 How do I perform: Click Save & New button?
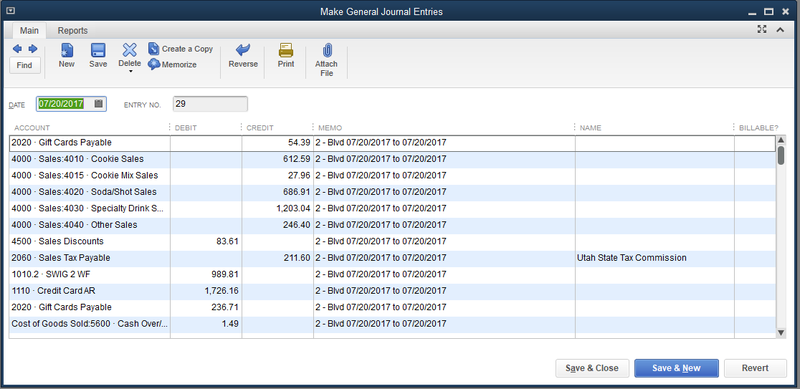pyautogui.click(x=677, y=368)
